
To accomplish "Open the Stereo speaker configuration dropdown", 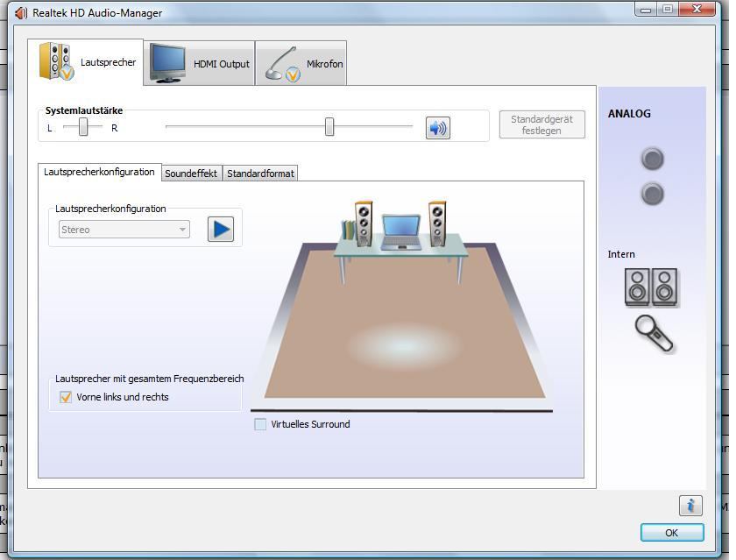I will point(124,230).
